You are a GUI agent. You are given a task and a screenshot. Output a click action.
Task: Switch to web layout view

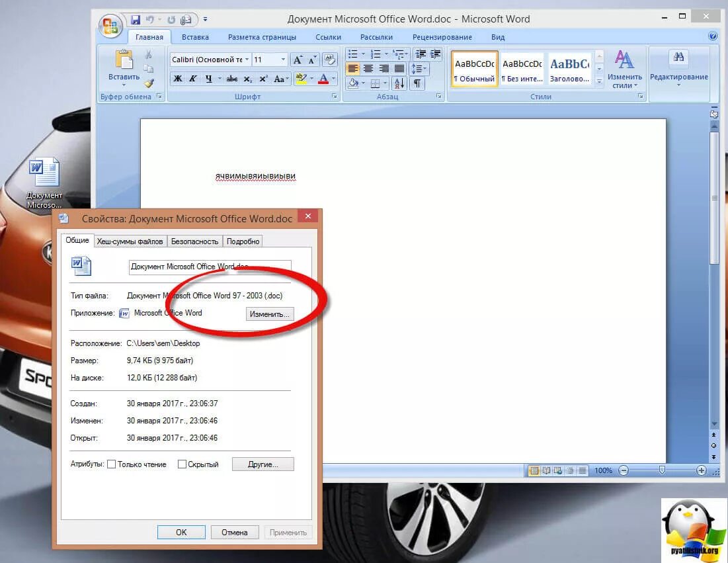[558, 470]
